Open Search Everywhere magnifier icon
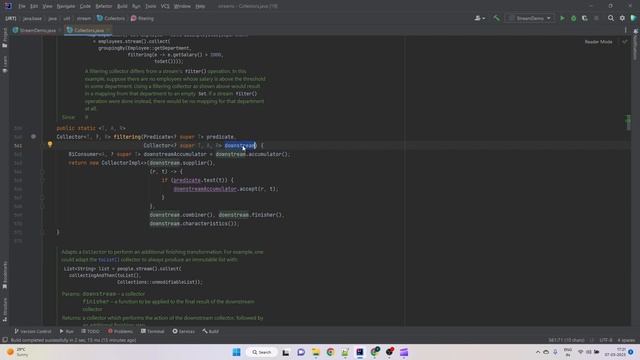Image resolution: width=640 pixels, height=360 pixels. tap(611, 18)
